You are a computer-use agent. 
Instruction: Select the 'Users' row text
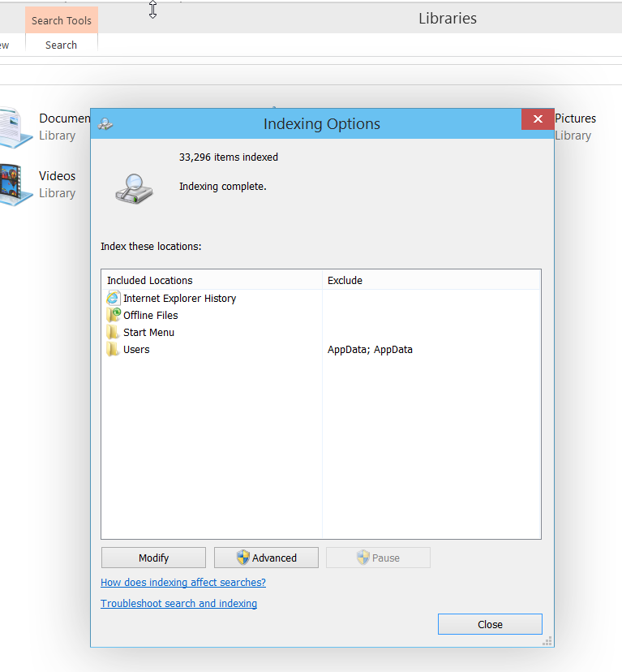(x=136, y=350)
